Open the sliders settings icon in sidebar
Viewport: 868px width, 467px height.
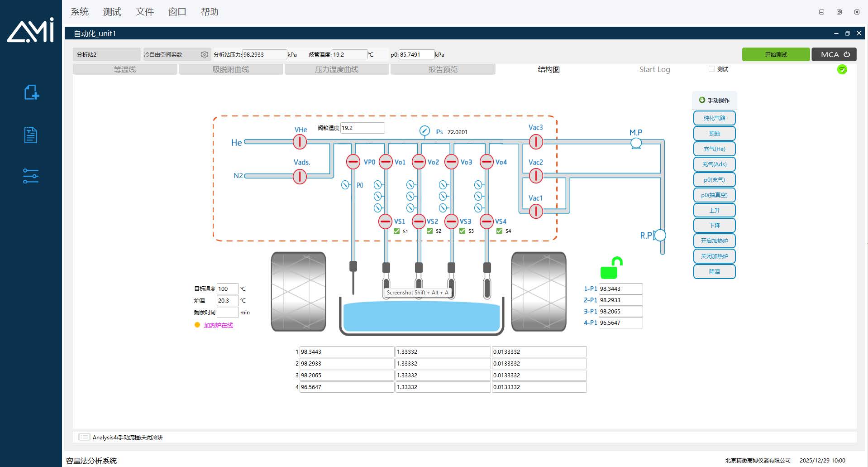click(31, 176)
